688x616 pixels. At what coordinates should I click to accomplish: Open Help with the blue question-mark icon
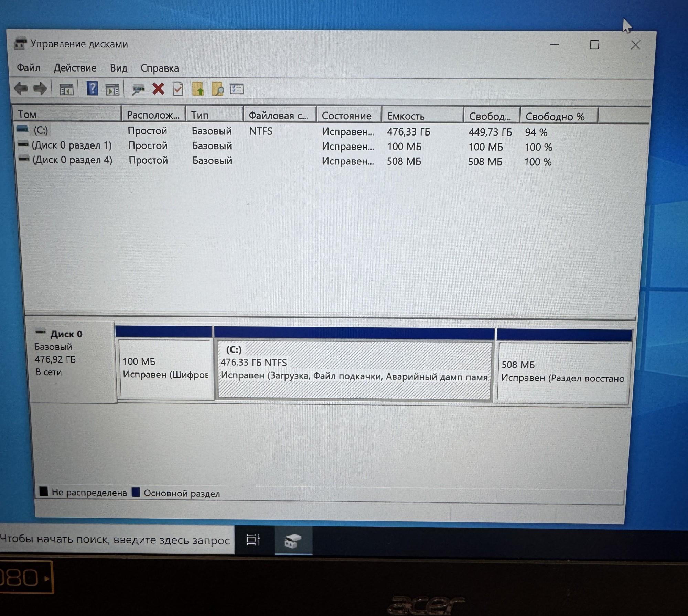[x=92, y=88]
